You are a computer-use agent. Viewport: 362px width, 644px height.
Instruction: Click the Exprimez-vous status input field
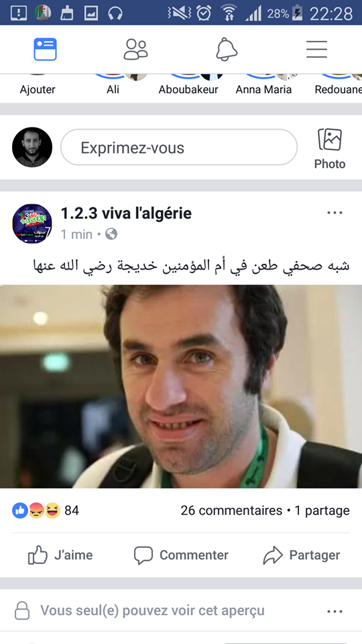pos(179,148)
